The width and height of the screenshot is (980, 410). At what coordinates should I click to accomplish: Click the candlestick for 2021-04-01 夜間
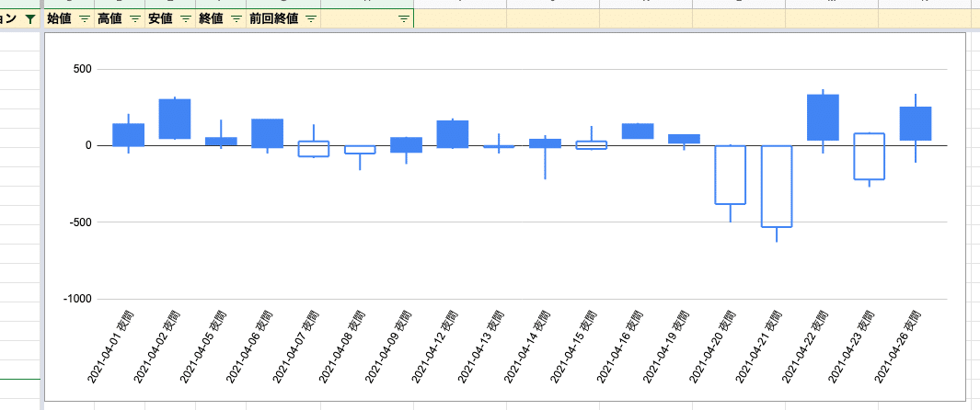tap(129, 135)
